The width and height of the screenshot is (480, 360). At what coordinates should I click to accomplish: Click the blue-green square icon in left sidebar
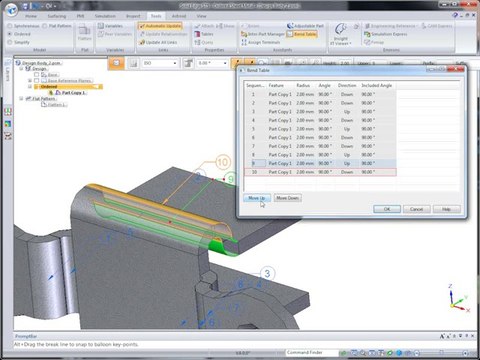8,124
